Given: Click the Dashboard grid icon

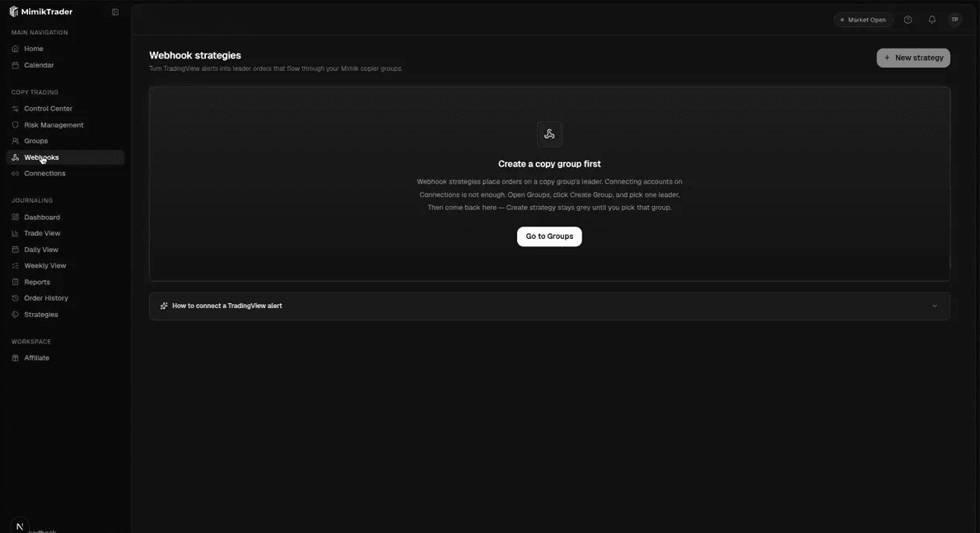Looking at the screenshot, I should pos(15,217).
